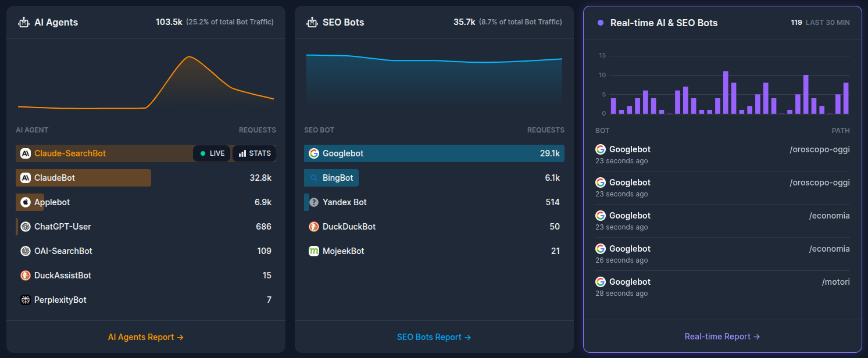
Task: Click the OAI-SearchBot OpenAI icon
Action: (x=26, y=251)
